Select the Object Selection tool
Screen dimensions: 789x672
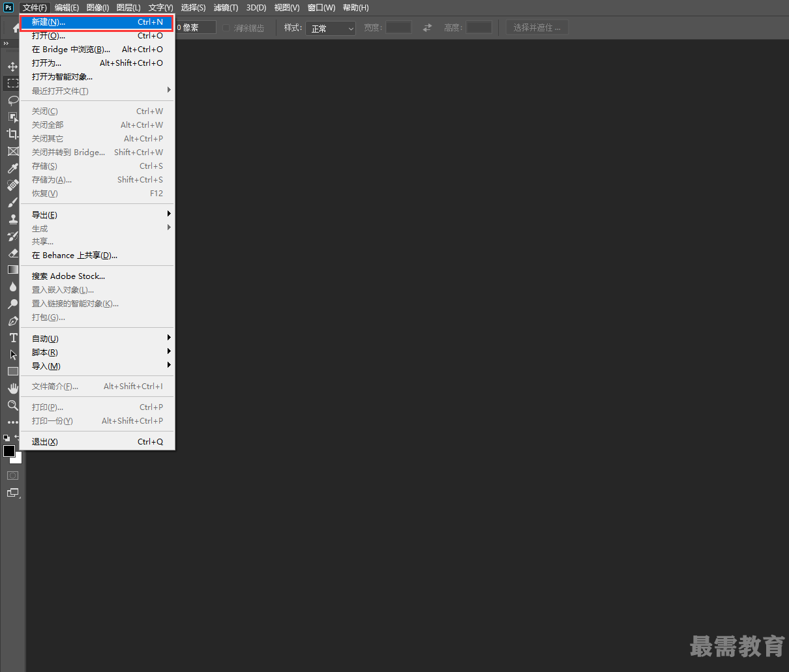(x=12, y=117)
